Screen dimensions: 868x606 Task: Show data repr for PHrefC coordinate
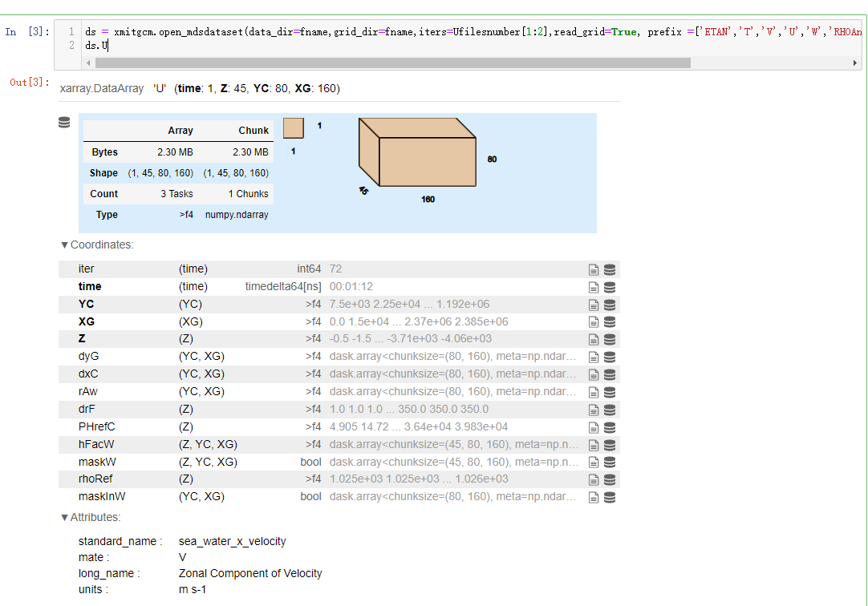pyautogui.click(x=610, y=427)
